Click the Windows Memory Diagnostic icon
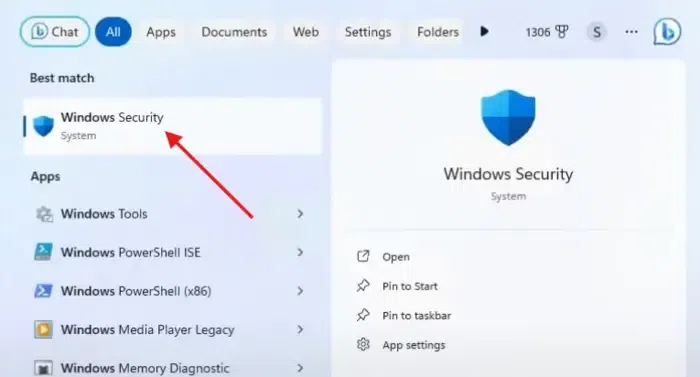Screen dimensions: 700x377 point(43,369)
